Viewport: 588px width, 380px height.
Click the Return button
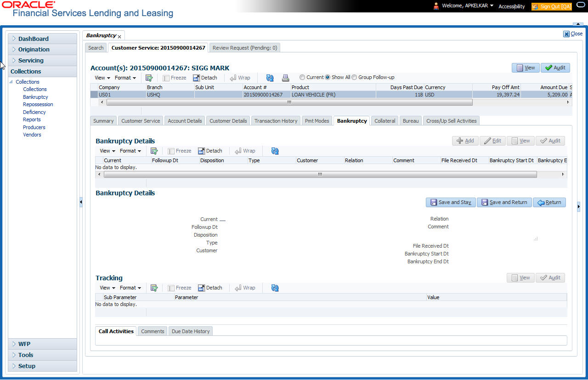[x=549, y=202]
